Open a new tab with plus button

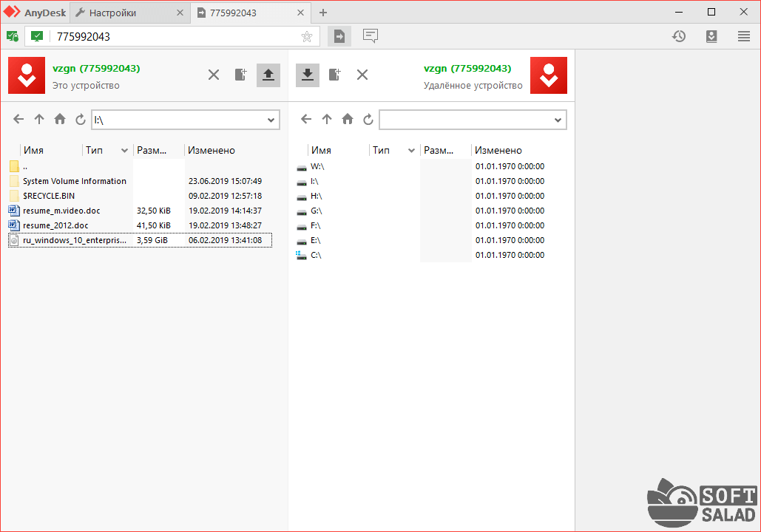[323, 13]
